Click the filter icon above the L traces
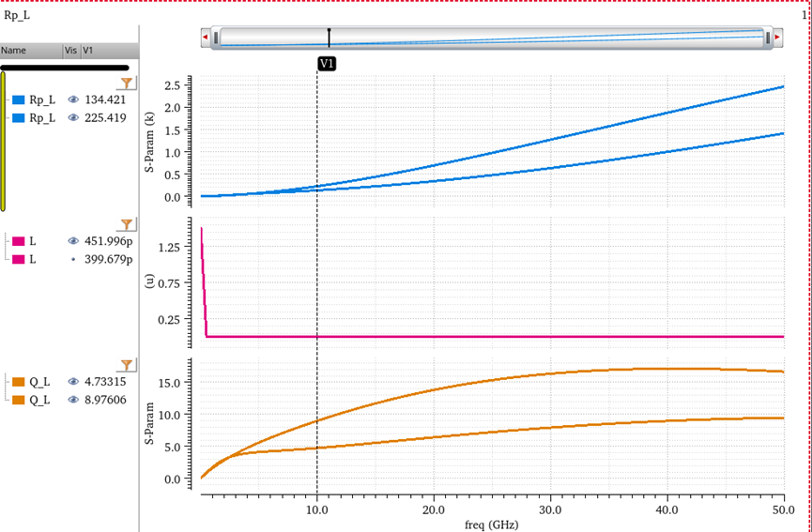The height and width of the screenshot is (532, 812). click(x=125, y=224)
